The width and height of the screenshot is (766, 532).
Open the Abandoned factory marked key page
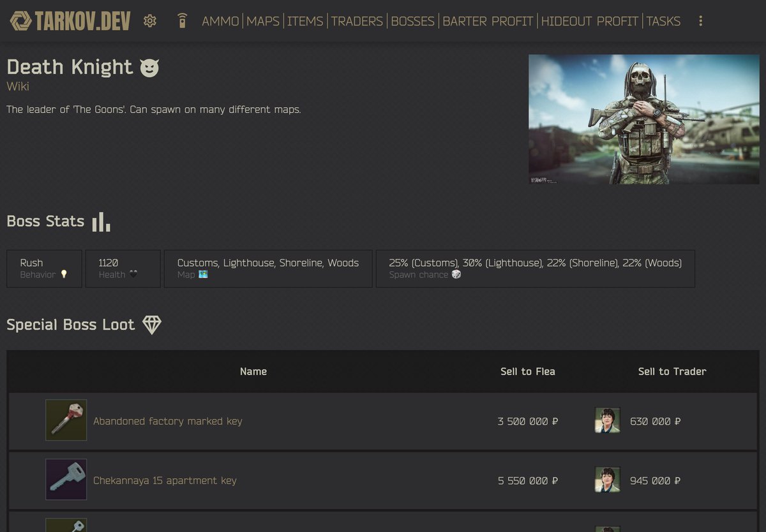pyautogui.click(x=167, y=421)
